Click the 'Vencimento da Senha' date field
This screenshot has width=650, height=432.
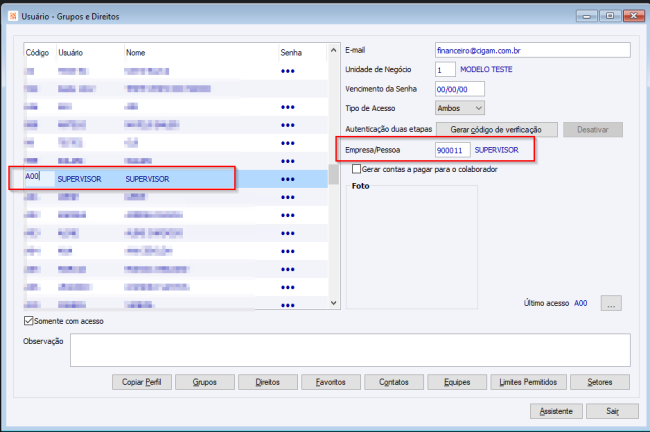coord(460,89)
